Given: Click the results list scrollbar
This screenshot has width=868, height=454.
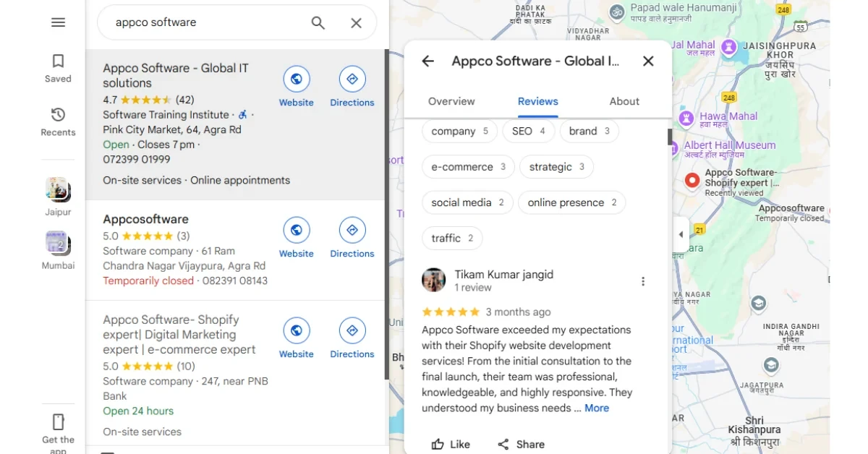Looking at the screenshot, I should [x=386, y=214].
